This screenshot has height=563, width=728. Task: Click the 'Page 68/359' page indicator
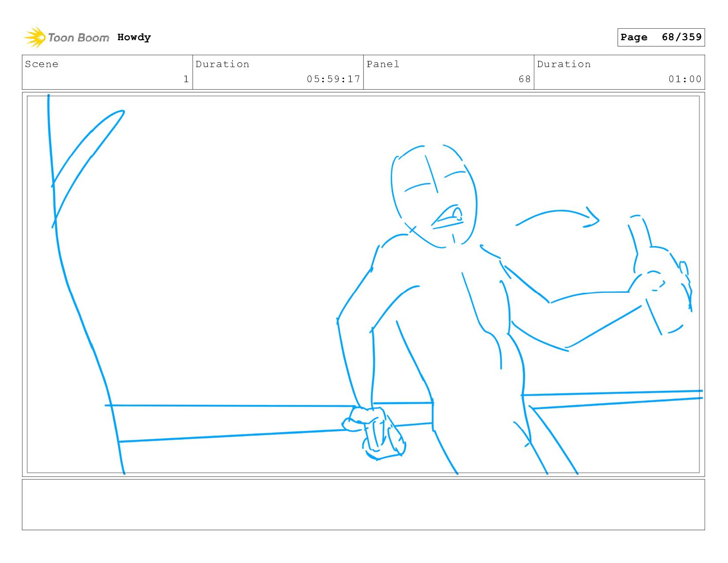pyautogui.click(x=661, y=37)
